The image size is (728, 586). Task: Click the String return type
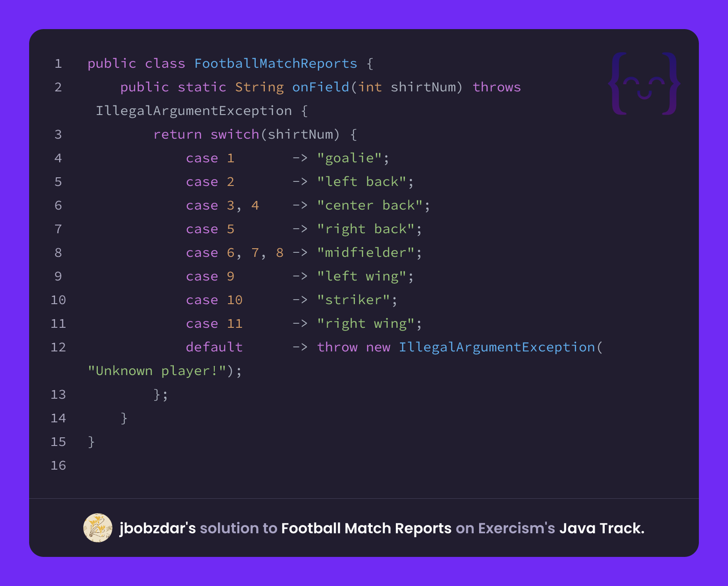(x=259, y=87)
